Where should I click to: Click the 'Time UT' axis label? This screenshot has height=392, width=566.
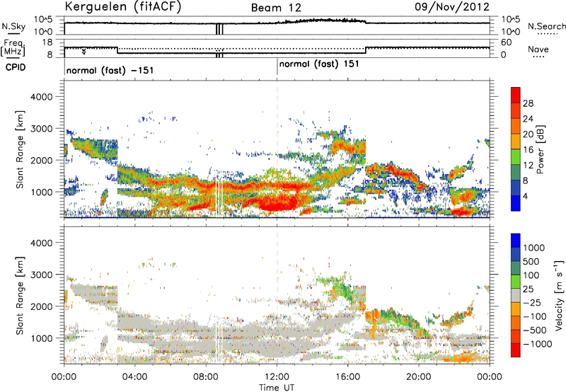click(277, 387)
